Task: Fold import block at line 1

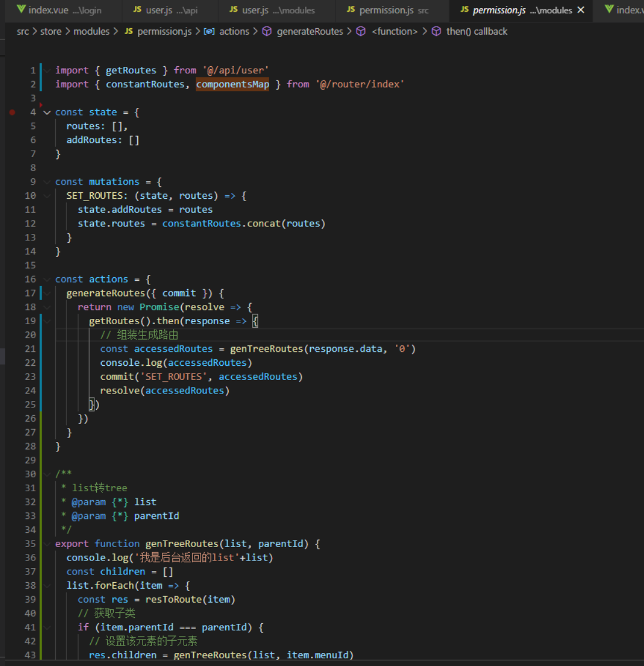Action: 47,70
